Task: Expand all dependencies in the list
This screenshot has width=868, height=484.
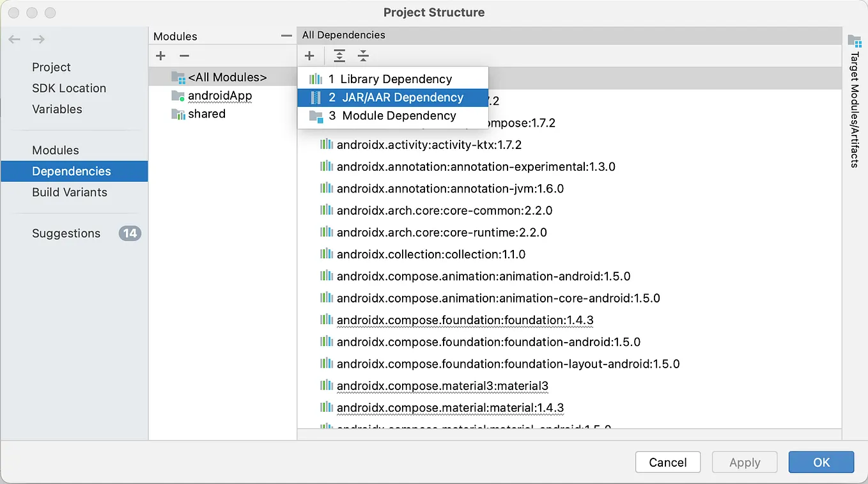Action: [x=339, y=56]
